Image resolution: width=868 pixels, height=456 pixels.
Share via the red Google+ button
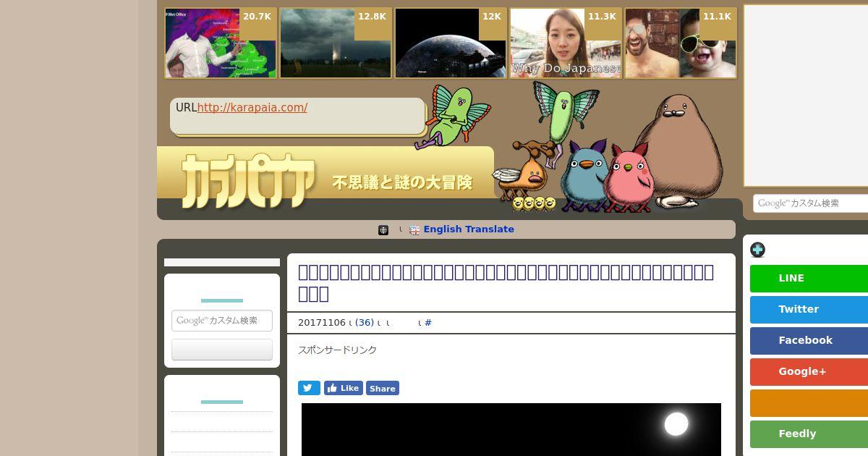809,372
